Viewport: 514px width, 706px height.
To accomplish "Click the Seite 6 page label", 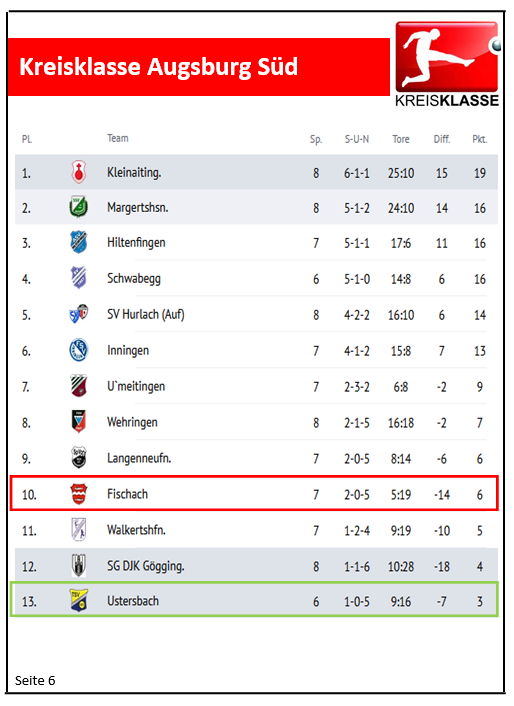I will [35, 680].
